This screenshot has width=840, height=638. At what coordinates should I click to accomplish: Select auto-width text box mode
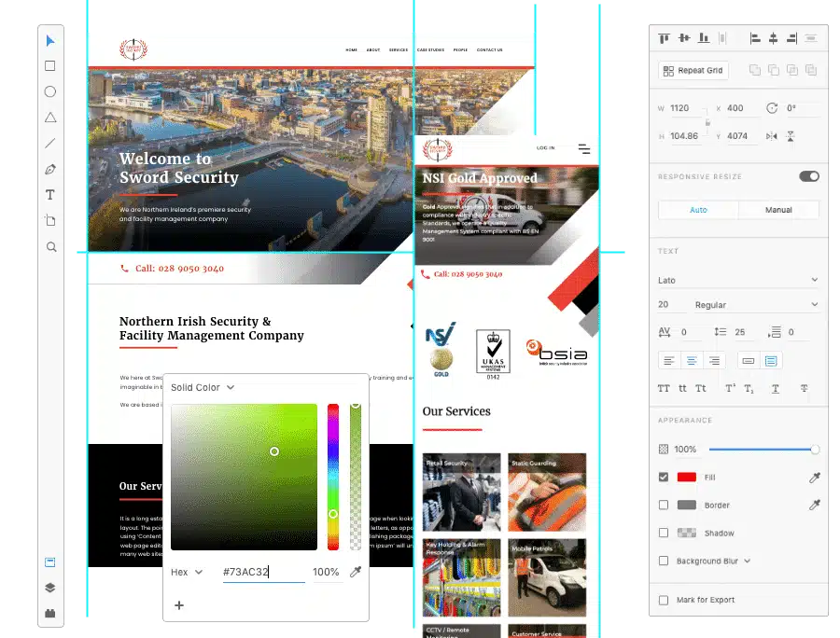tap(749, 361)
